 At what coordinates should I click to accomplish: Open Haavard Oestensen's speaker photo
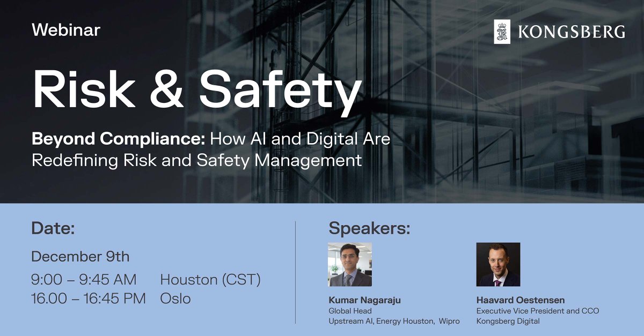[x=498, y=265]
